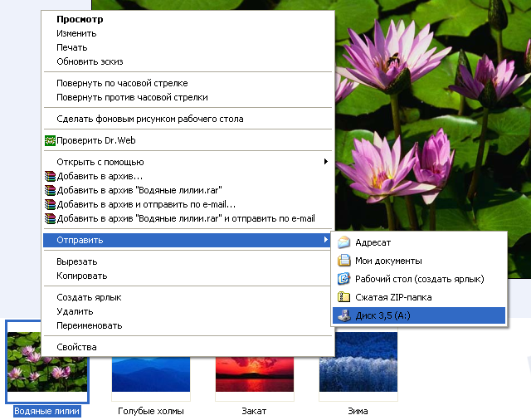
Task: Choose 'Переименовать' entry
Action: click(188, 326)
